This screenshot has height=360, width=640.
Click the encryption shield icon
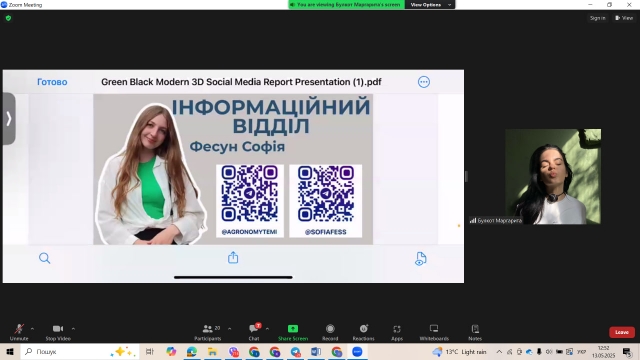point(8,18)
